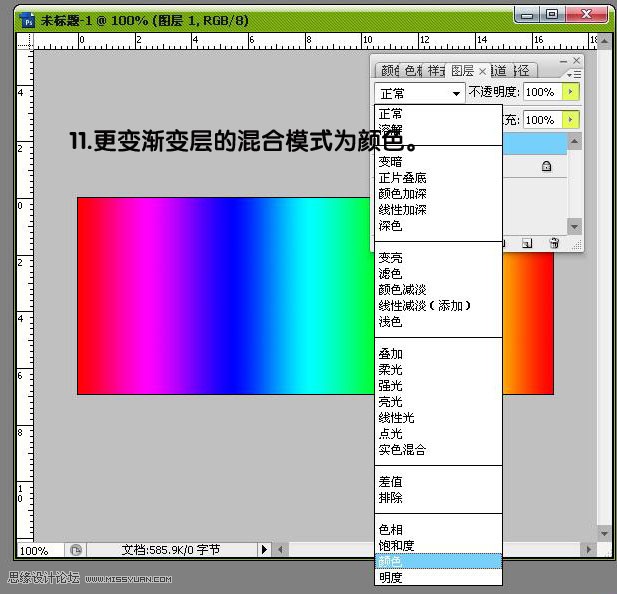Click the document horizontal scroll left arrow
This screenshot has height=594, width=617.
[281, 549]
